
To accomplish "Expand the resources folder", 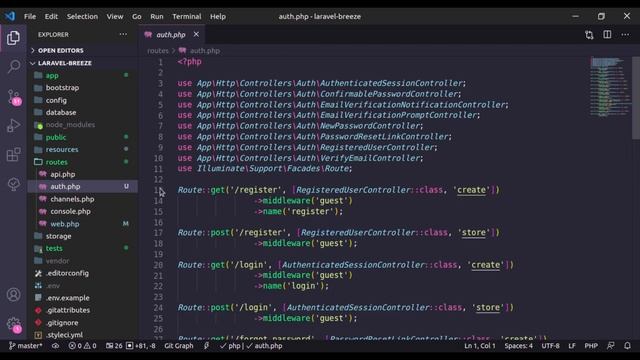I will [x=62, y=149].
